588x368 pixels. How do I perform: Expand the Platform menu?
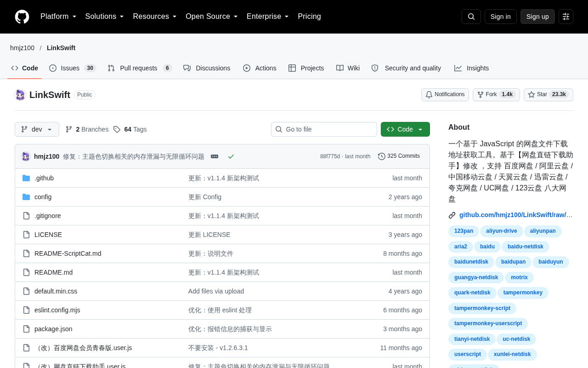(x=58, y=17)
